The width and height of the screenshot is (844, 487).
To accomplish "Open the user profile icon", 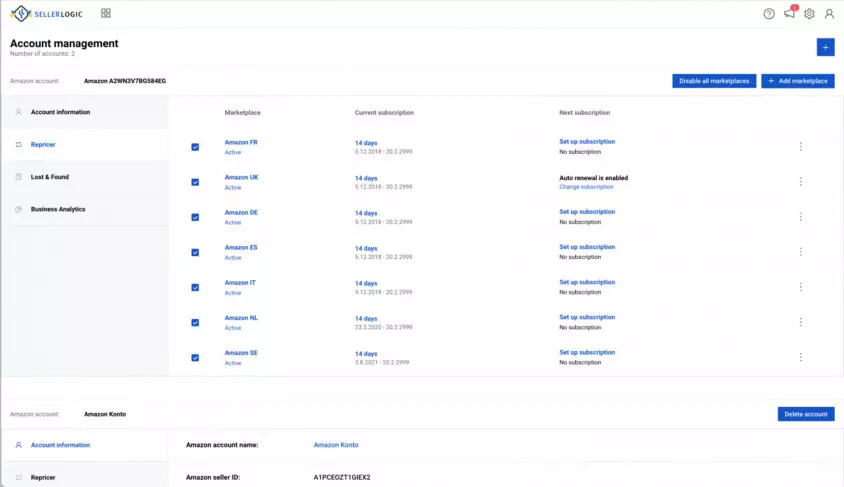I will [829, 14].
